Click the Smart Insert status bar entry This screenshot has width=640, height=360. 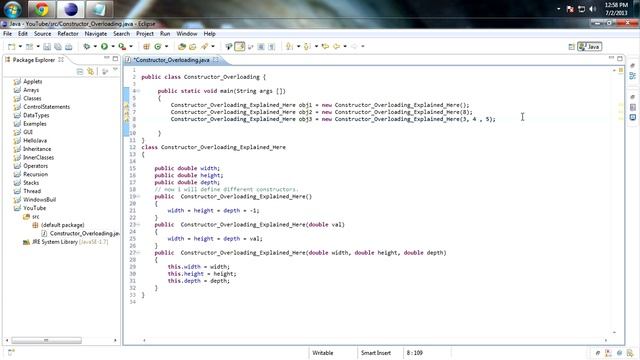point(376,353)
